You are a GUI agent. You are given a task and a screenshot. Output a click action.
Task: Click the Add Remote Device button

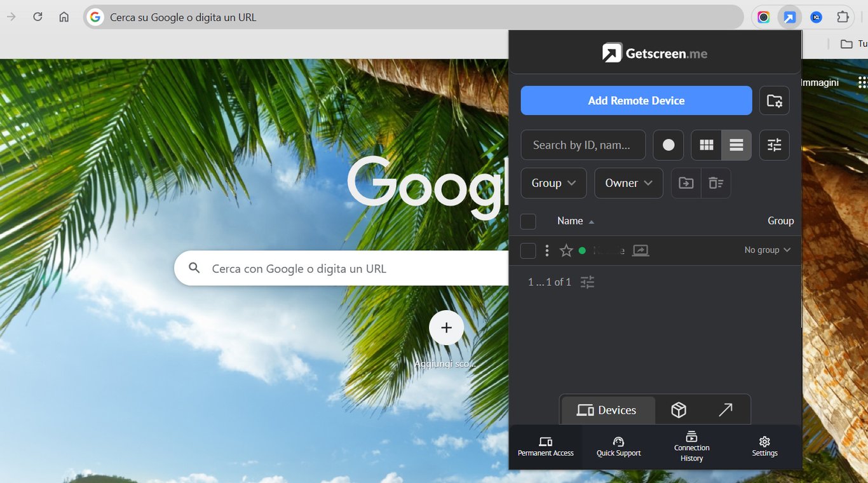pyautogui.click(x=636, y=100)
